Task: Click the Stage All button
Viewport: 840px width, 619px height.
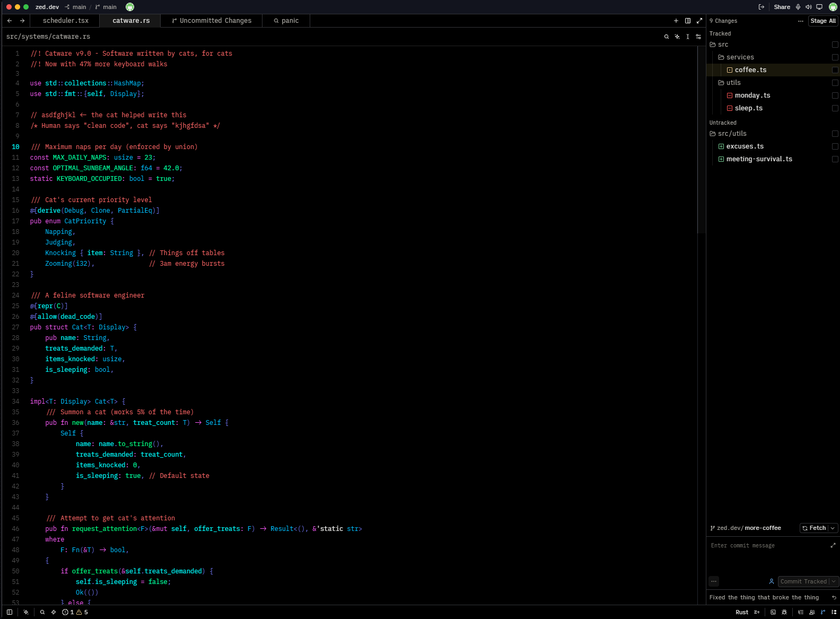Action: [823, 21]
